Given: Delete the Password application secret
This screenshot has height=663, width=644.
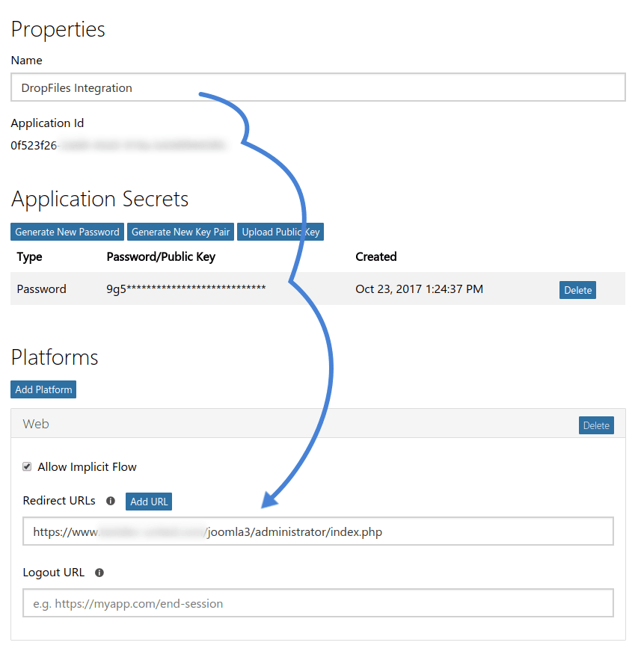Looking at the screenshot, I should (x=577, y=290).
